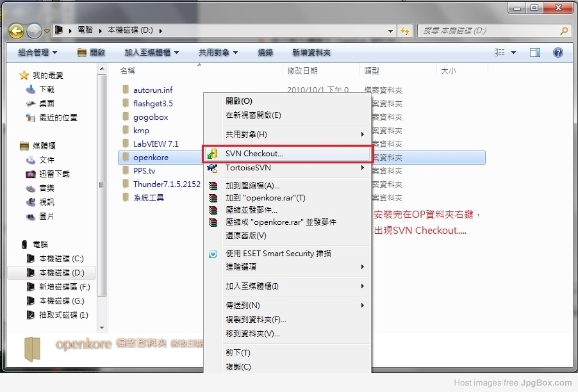Image resolution: width=578 pixels, height=392 pixels.
Task: Open the view options dropdown arrow
Action: coord(513,53)
